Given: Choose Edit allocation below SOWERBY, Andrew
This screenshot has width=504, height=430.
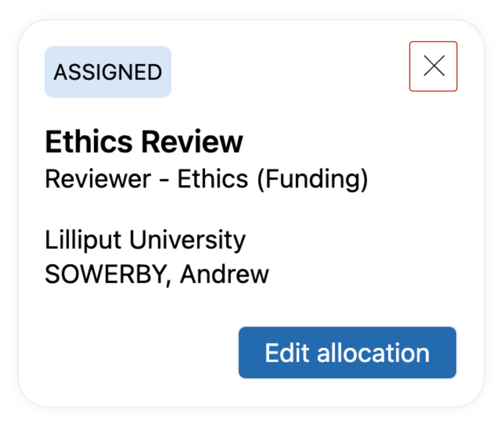Looking at the screenshot, I should point(347,353).
